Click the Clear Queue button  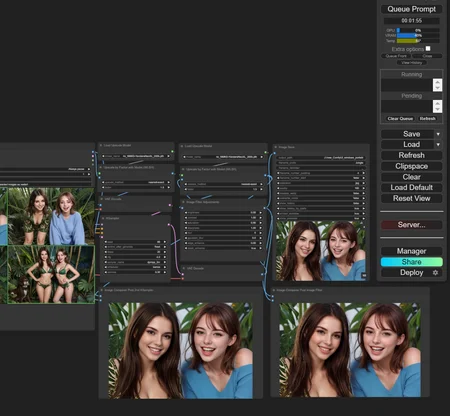pos(400,119)
